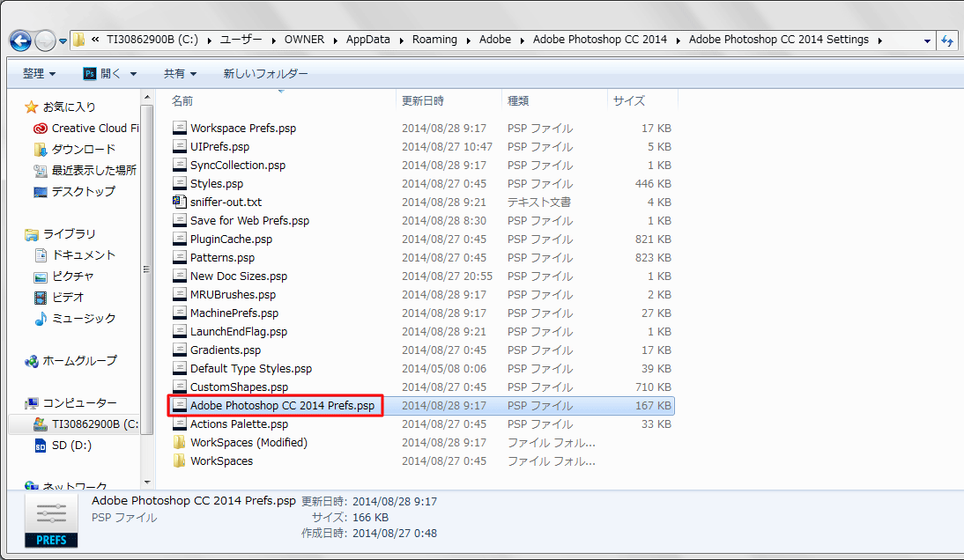Select New Doc Sizes.psp file

point(239,276)
